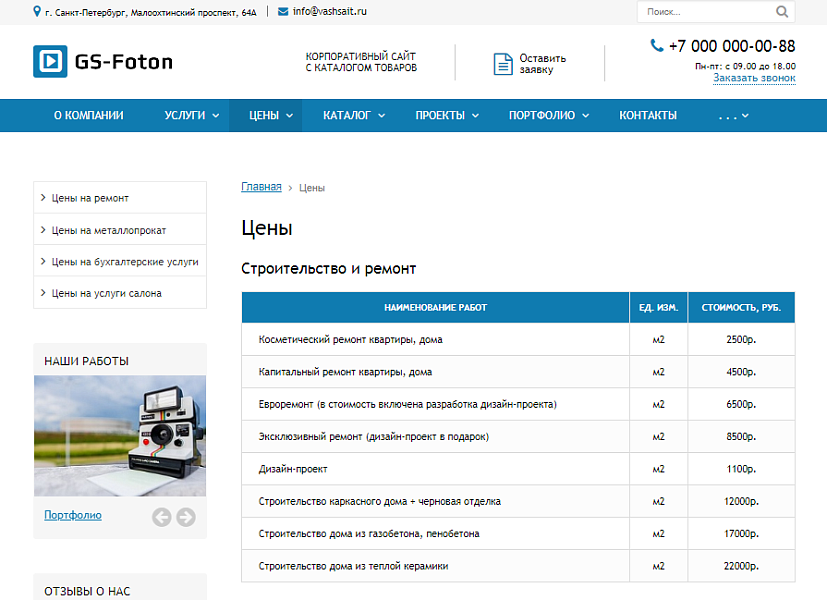Open the Портфолио navigation dropdown
This screenshot has height=600, width=827.
tap(548, 116)
